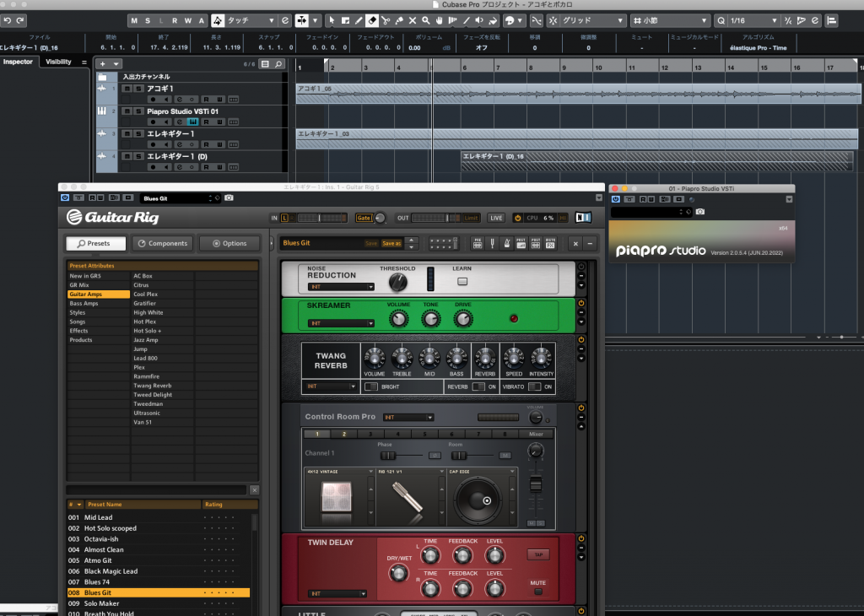
Task: Switch to the Visibility tab
Action: [x=58, y=62]
